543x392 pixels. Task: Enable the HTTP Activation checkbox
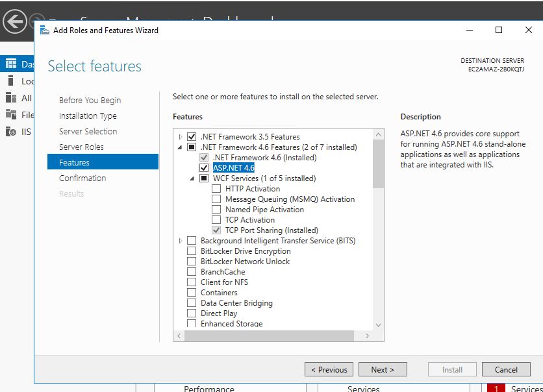(216, 189)
